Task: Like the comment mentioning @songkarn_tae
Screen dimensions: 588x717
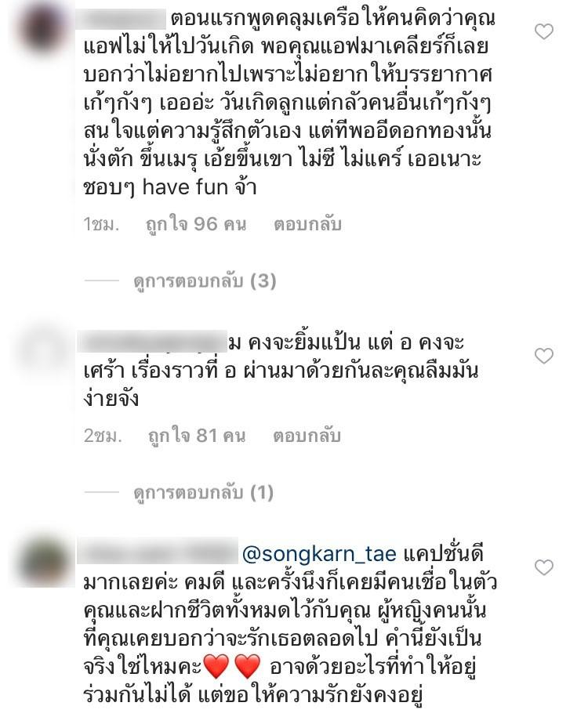Action: [x=544, y=567]
